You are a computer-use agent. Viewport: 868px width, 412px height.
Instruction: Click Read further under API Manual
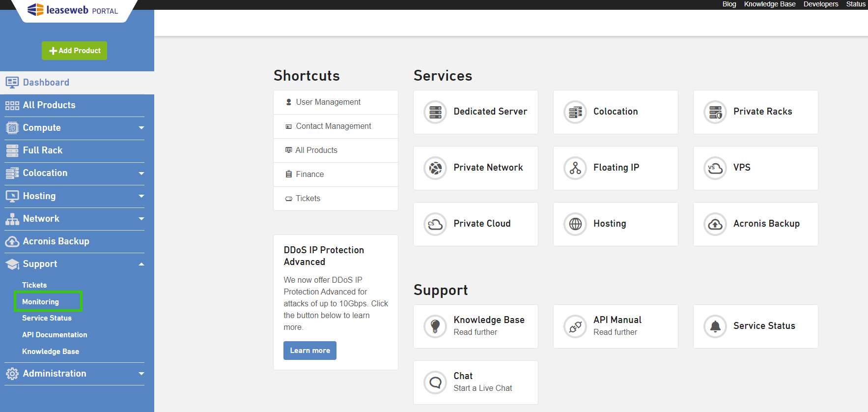(x=615, y=332)
